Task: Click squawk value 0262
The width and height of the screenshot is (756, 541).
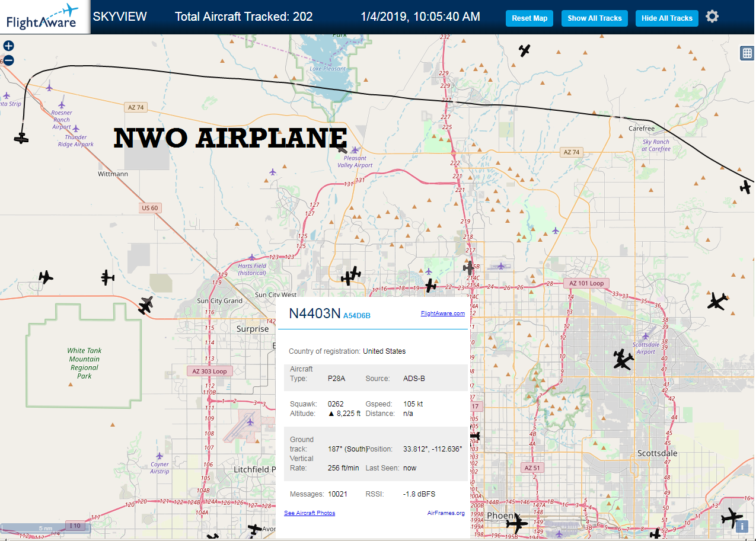Action: [x=336, y=404]
